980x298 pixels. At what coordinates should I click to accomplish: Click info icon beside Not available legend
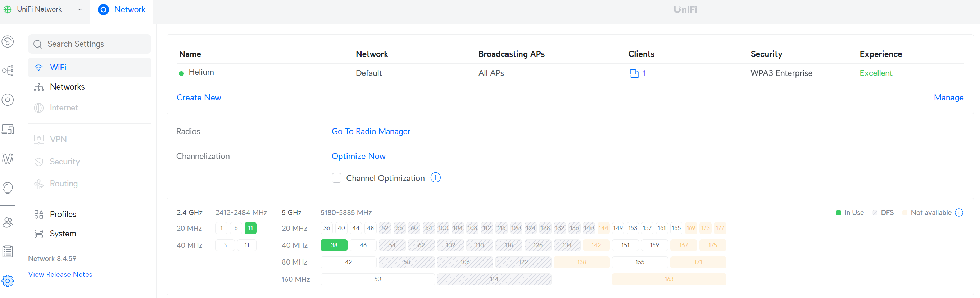point(959,212)
